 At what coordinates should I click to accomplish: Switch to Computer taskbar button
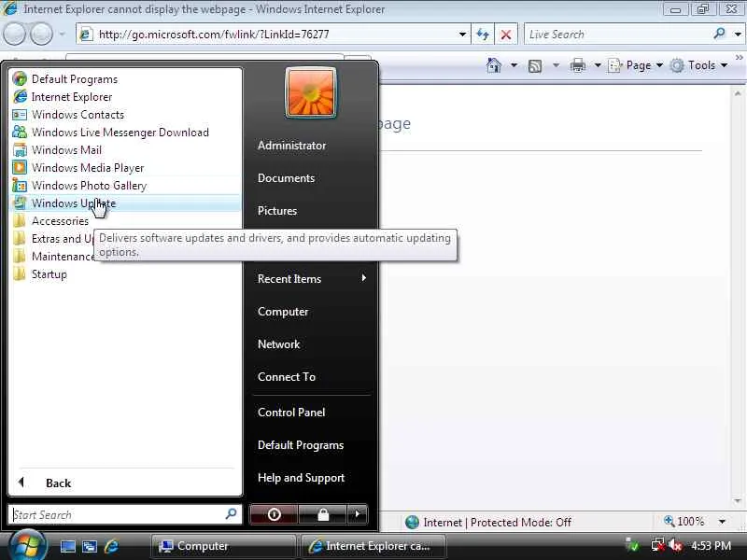[x=224, y=546]
